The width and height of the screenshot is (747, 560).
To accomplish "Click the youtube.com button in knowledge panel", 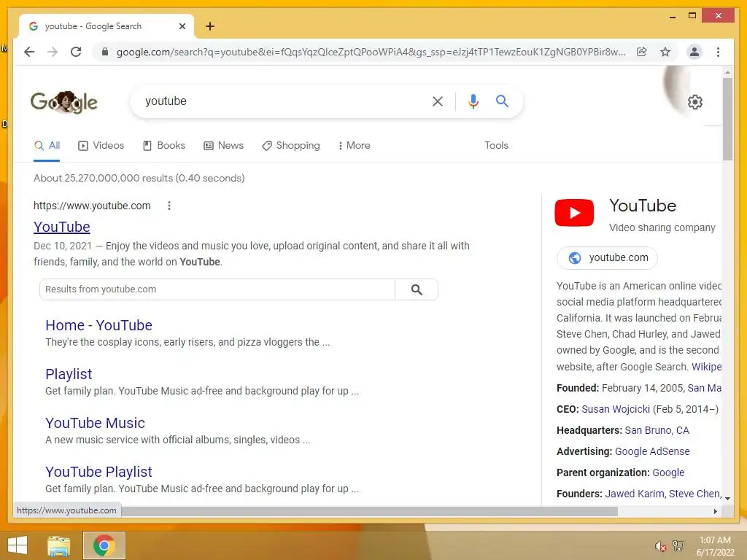I will coord(607,257).
